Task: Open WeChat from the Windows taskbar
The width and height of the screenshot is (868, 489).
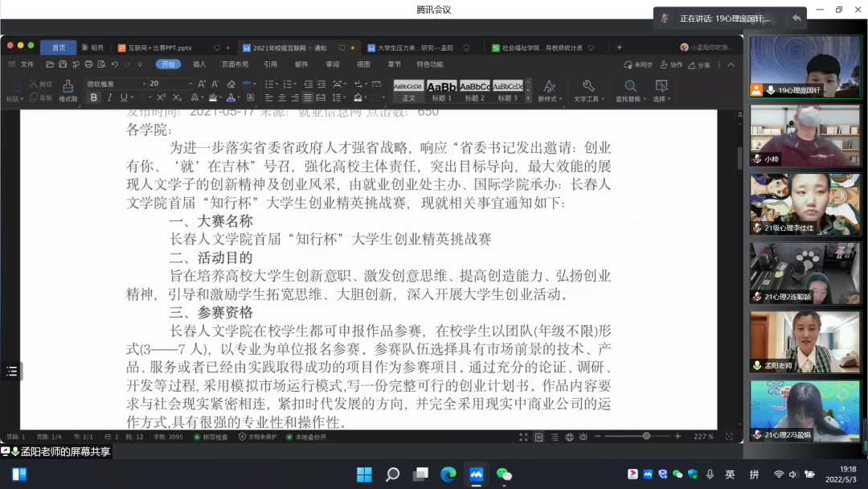Action: 504,475
